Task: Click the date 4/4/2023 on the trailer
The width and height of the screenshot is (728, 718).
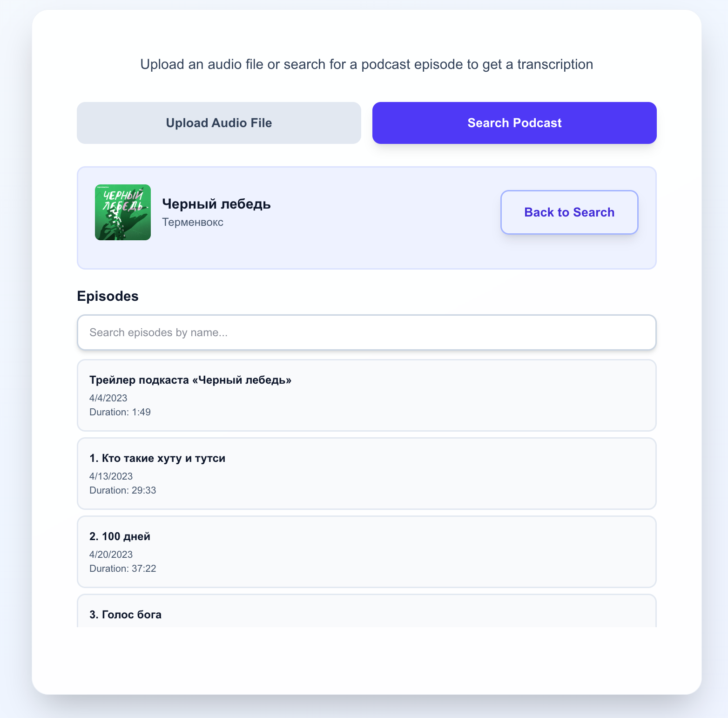Action: (x=108, y=398)
